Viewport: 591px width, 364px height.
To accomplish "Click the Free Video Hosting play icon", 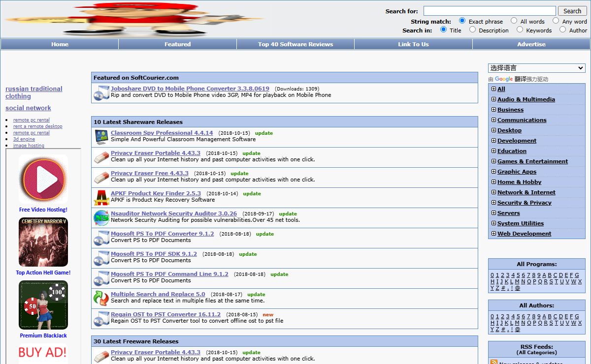I will point(43,179).
